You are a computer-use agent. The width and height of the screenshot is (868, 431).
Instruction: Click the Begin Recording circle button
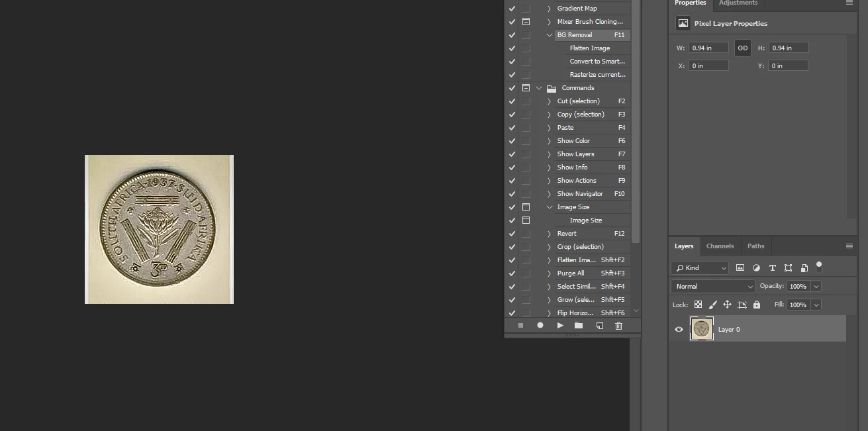pos(540,326)
